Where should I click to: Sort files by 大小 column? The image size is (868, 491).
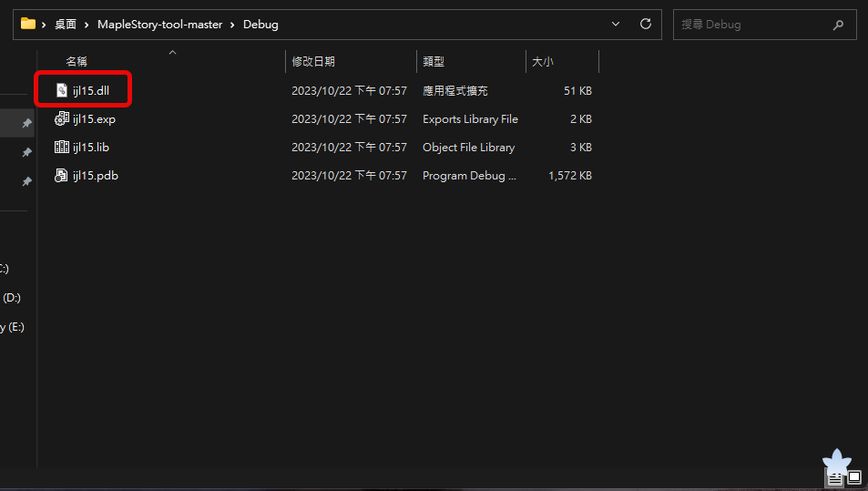pyautogui.click(x=543, y=61)
